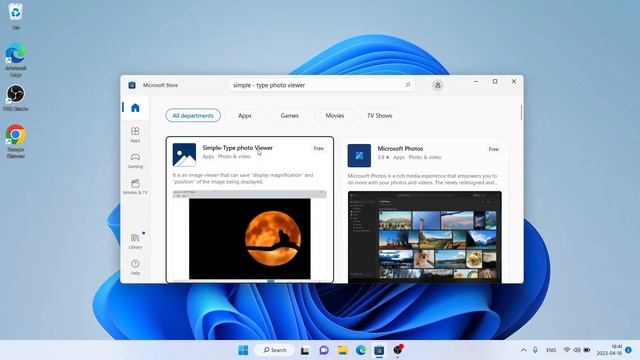Click the microphone tray icon
Image resolution: width=640 pixels, height=360 pixels.
click(536, 350)
